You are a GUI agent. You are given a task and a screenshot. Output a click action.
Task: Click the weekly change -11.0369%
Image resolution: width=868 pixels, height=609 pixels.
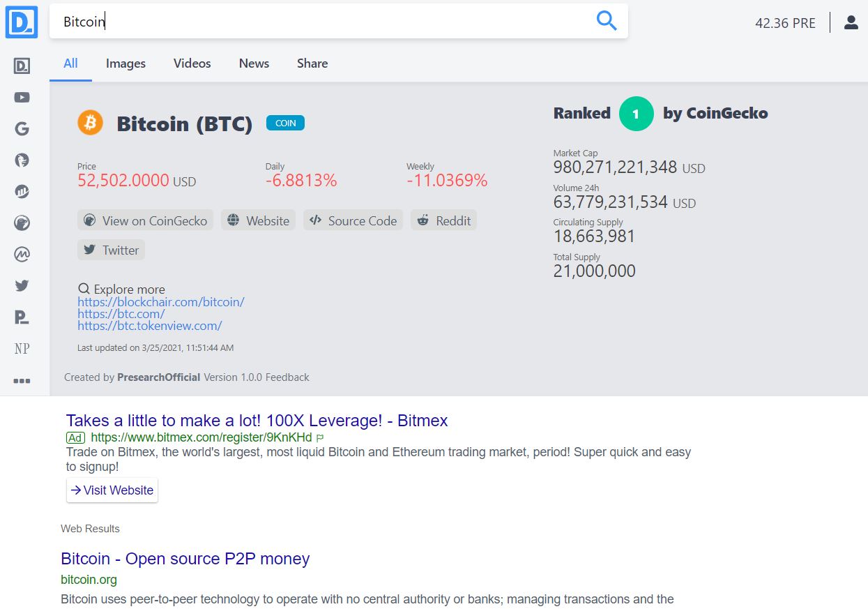pos(447,181)
